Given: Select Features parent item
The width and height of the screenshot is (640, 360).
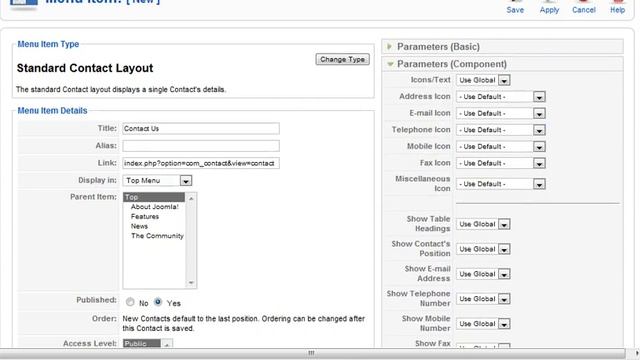Looking at the screenshot, I should (x=145, y=217).
